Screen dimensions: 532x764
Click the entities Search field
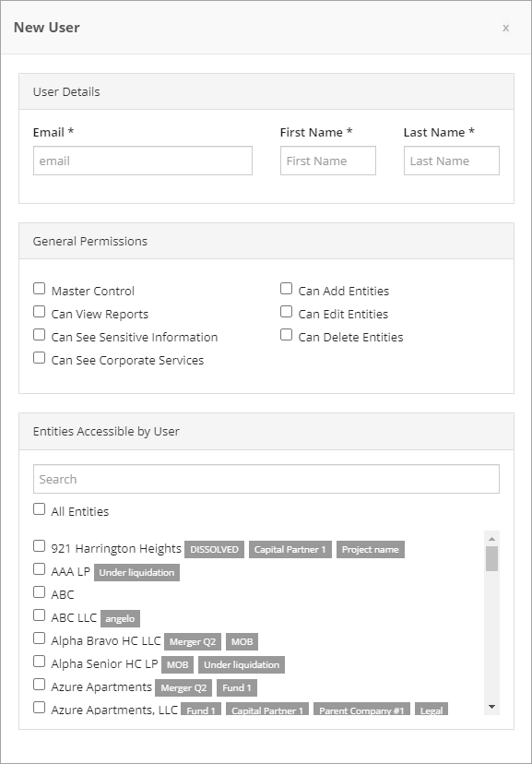(266, 479)
